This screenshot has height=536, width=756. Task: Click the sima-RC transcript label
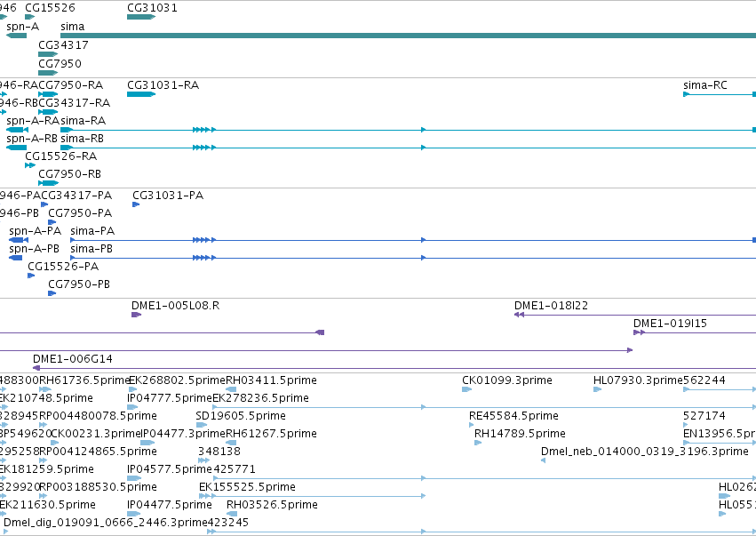click(x=705, y=85)
